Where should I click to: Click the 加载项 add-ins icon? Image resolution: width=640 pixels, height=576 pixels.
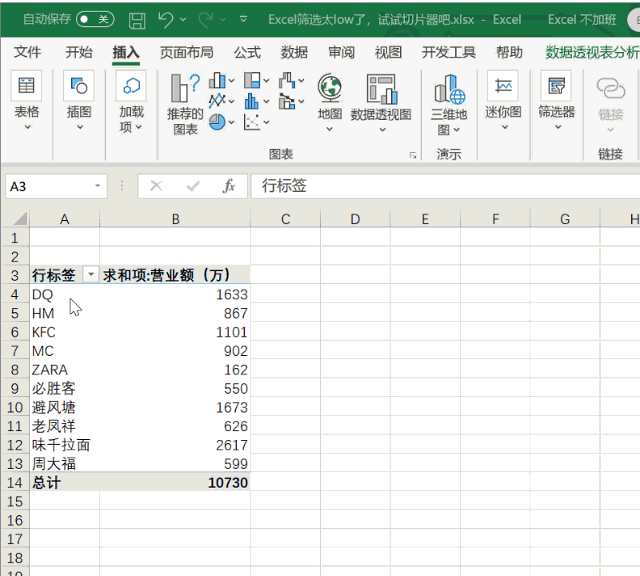click(131, 86)
